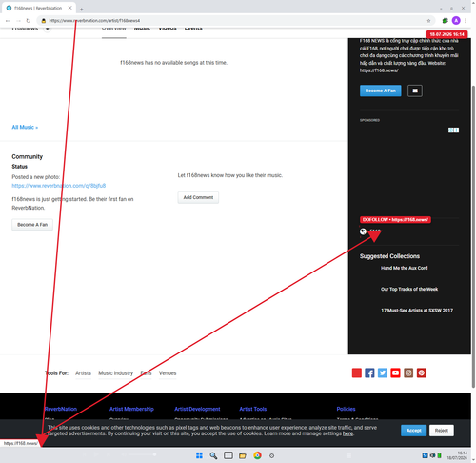
Task: Click Fans under Tools For
Action: pos(146,373)
